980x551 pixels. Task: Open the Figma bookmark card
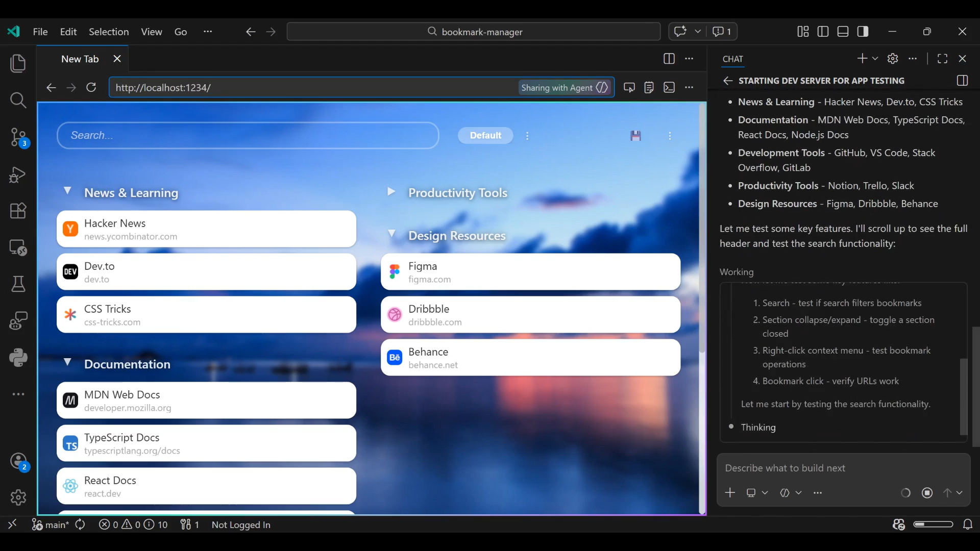[530, 272]
